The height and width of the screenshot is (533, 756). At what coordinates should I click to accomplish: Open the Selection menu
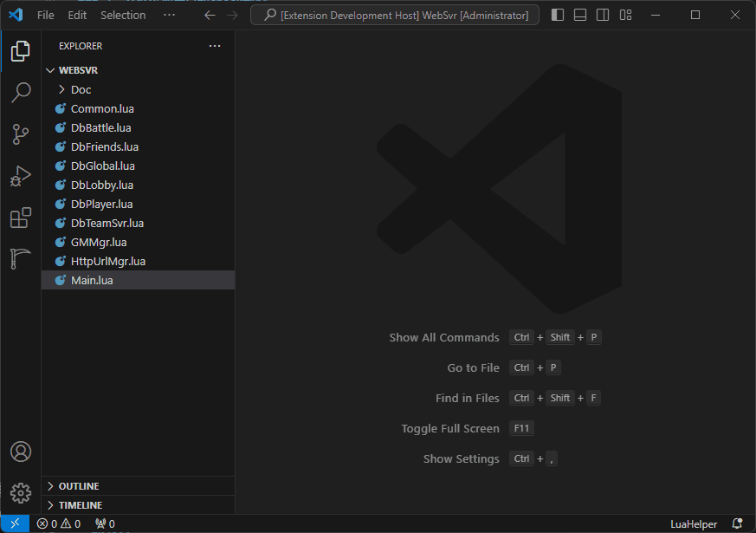[x=123, y=15]
